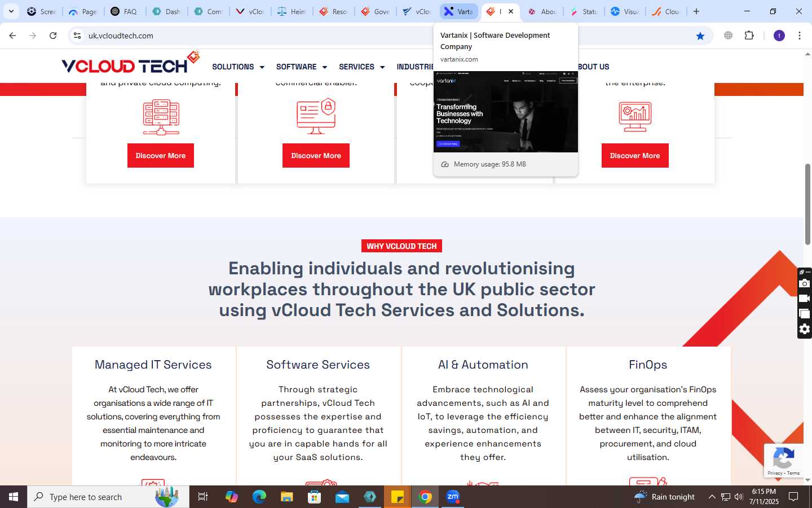Click the stacked windows icon in side widget

(x=805, y=314)
